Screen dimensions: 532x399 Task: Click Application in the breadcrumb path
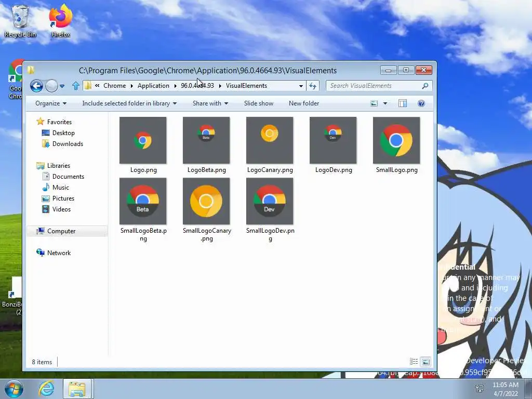click(x=153, y=86)
